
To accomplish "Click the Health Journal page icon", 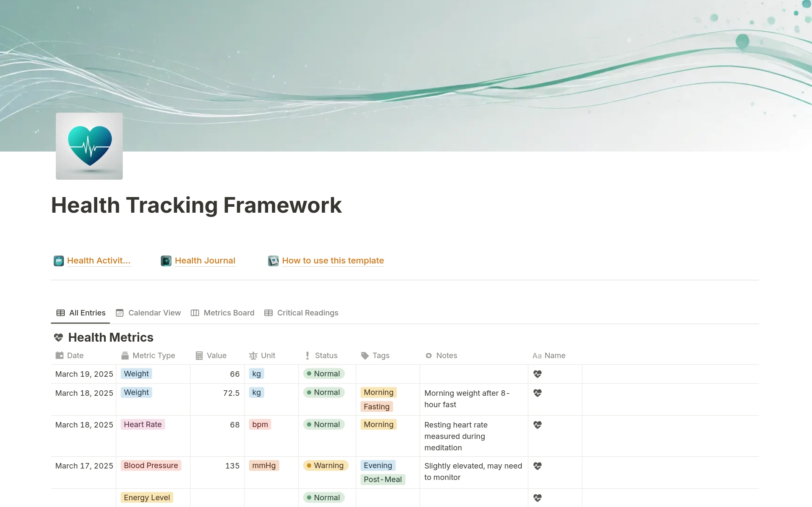I will (166, 261).
